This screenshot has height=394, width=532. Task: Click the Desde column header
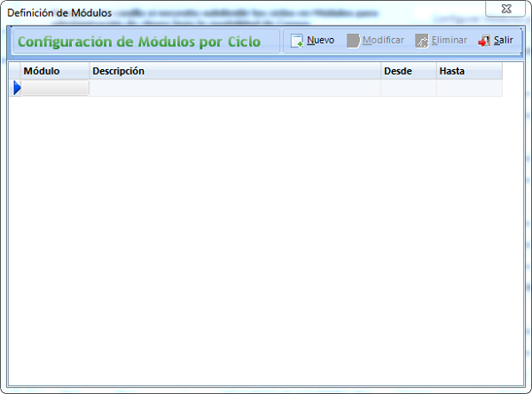click(409, 71)
